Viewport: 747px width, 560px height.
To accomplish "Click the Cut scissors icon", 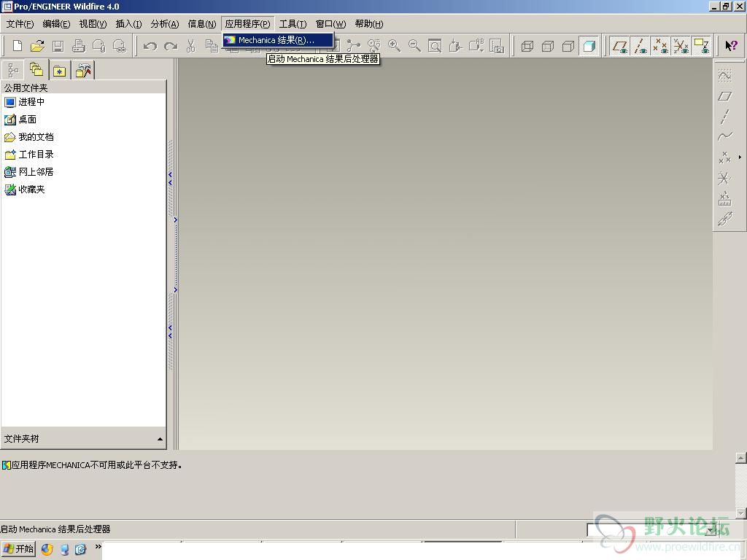I will (x=191, y=46).
